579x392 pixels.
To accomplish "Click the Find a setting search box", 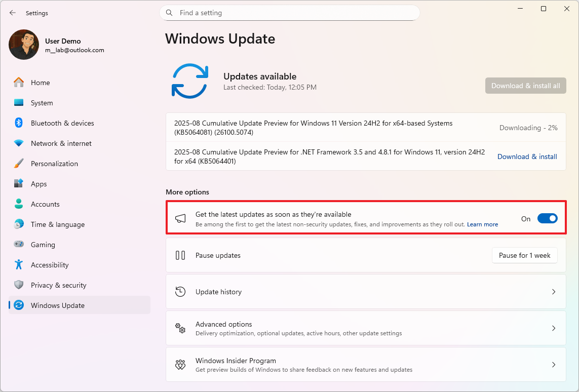I will pyautogui.click(x=290, y=13).
